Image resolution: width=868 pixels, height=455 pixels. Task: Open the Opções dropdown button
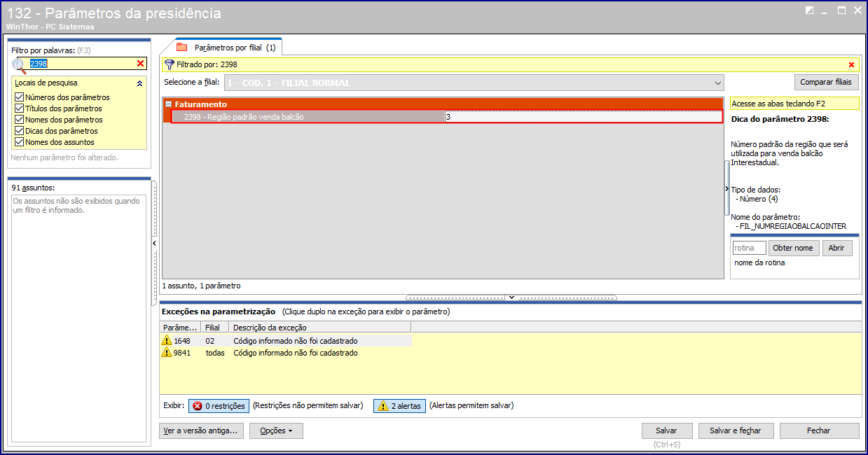pos(276,430)
